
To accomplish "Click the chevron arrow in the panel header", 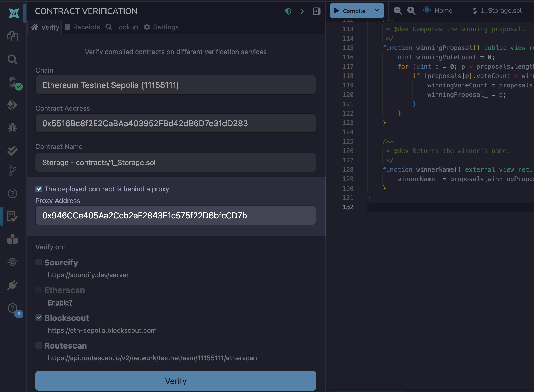I will [x=302, y=11].
